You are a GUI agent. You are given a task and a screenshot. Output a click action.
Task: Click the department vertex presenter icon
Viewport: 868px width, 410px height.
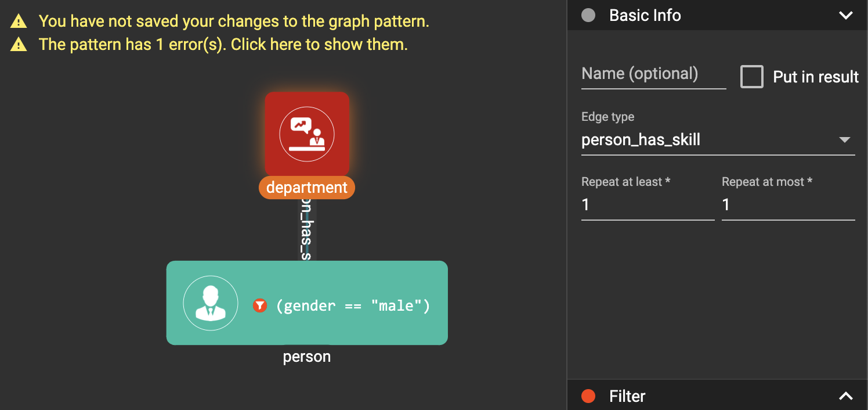(307, 134)
